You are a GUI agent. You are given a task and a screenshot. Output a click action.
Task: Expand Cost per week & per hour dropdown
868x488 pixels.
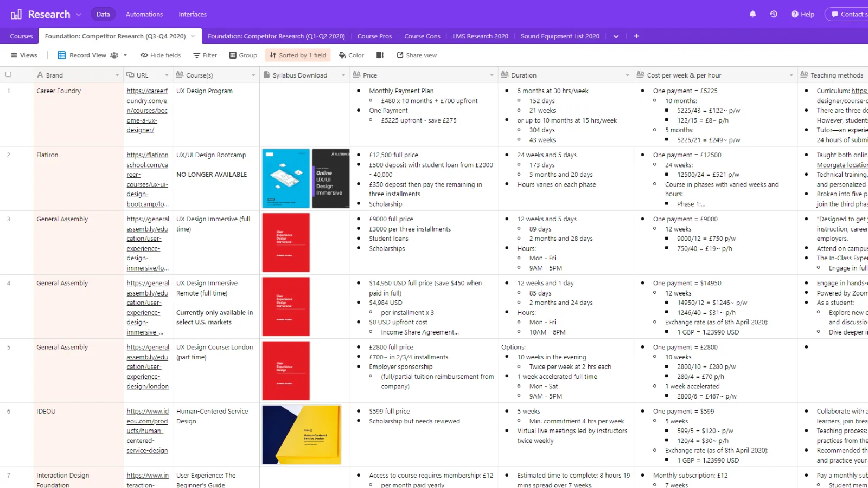click(791, 75)
